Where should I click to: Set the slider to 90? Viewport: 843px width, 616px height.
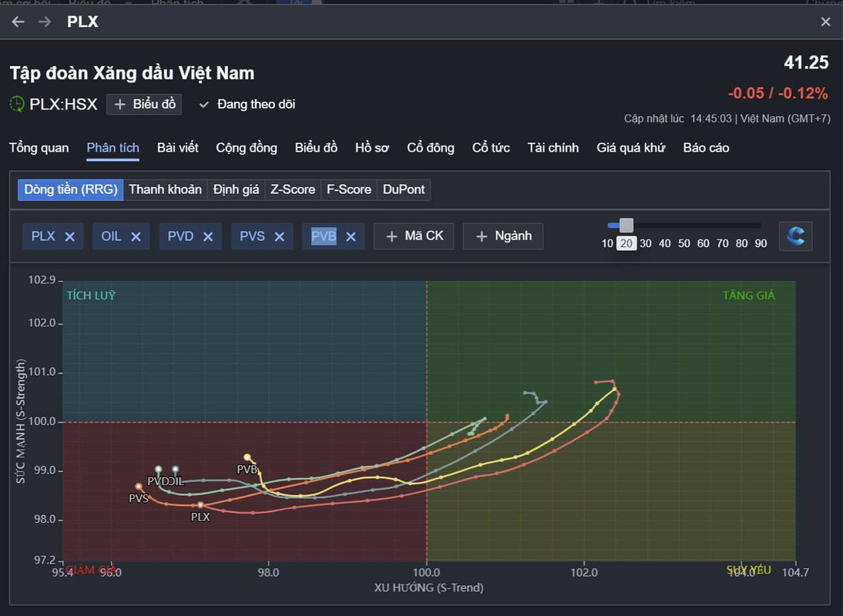(761, 243)
